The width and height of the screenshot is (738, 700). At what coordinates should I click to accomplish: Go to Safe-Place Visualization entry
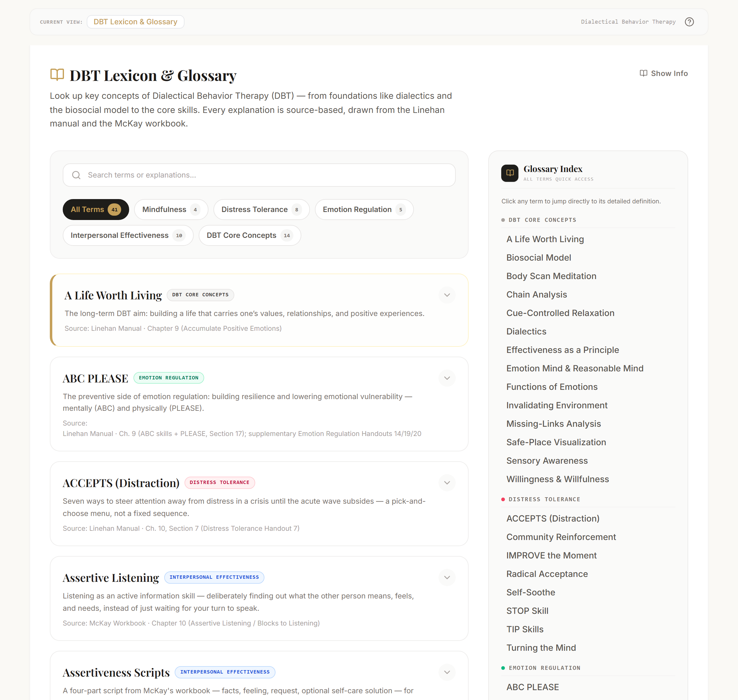point(556,442)
